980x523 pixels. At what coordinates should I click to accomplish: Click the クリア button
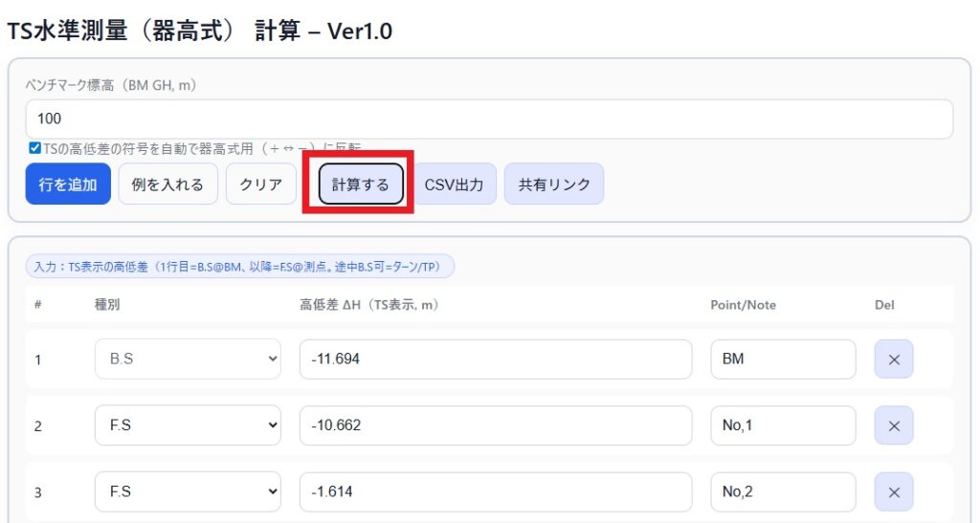pyautogui.click(x=260, y=185)
